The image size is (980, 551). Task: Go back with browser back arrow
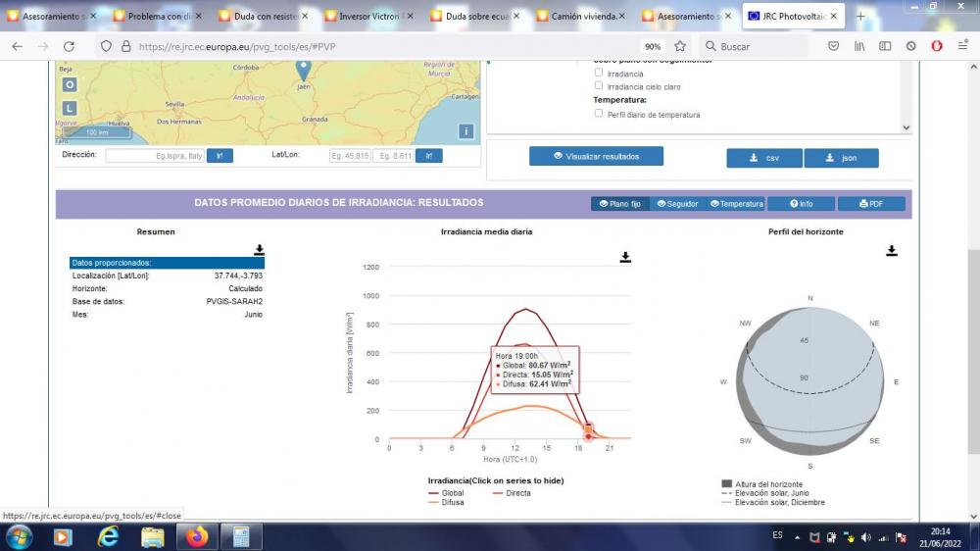17,46
